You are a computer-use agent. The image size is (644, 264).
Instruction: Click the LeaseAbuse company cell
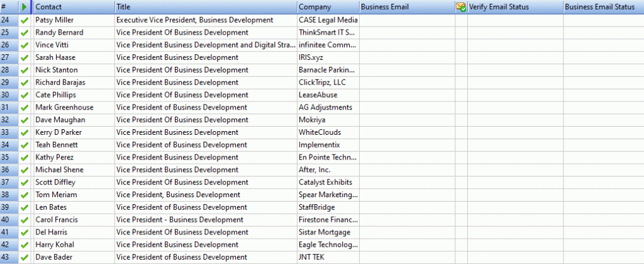pyautogui.click(x=328, y=95)
